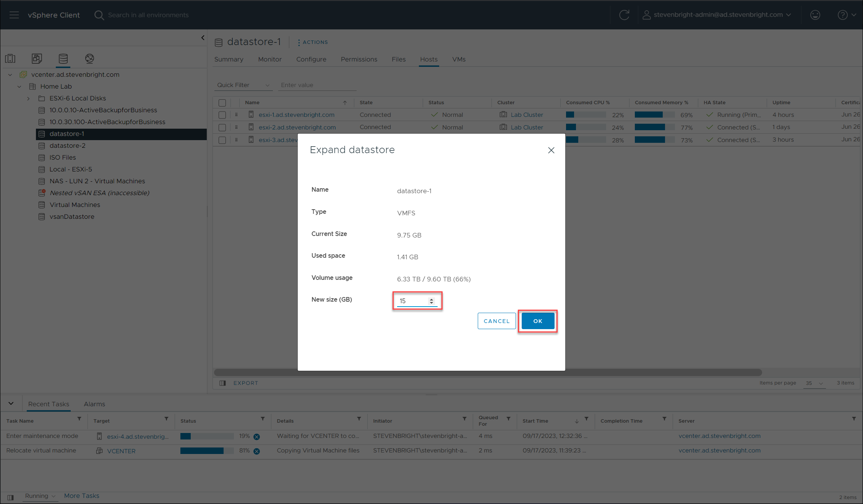The image size is (863, 504).
Task: Cancel the Enter maintenance mode task
Action: [257, 436]
